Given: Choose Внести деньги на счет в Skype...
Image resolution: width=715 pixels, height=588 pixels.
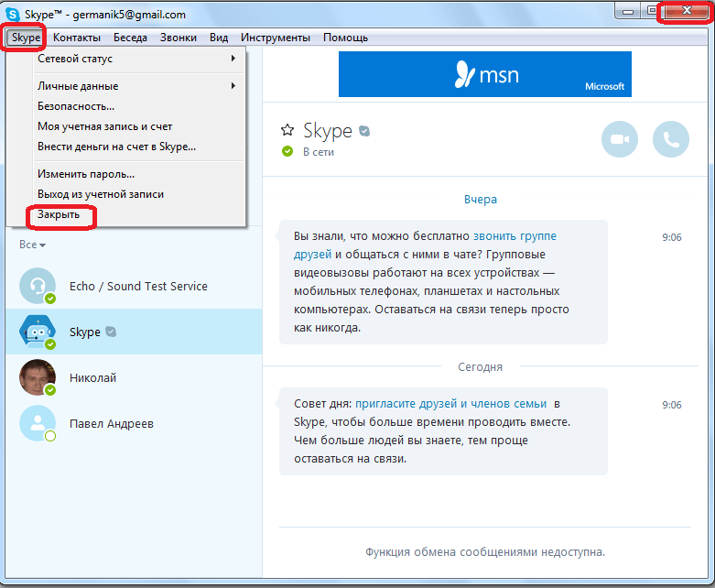Looking at the screenshot, I should pyautogui.click(x=138, y=147).
